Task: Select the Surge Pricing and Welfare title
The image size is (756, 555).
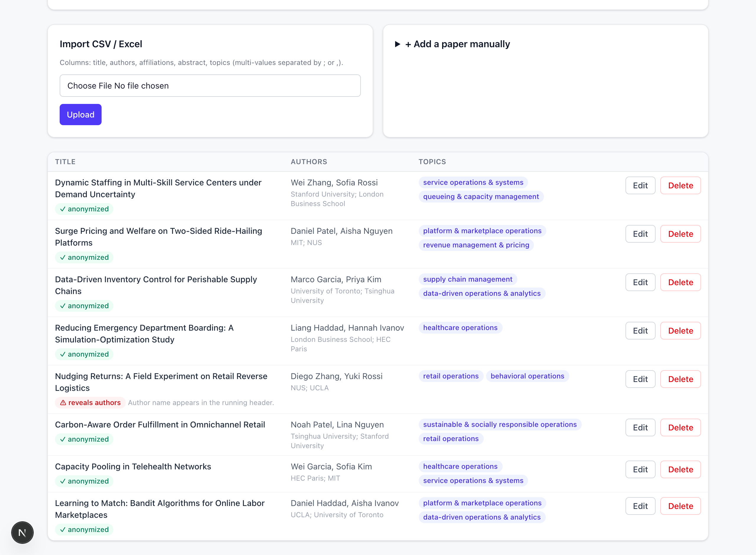Action: [x=158, y=237]
